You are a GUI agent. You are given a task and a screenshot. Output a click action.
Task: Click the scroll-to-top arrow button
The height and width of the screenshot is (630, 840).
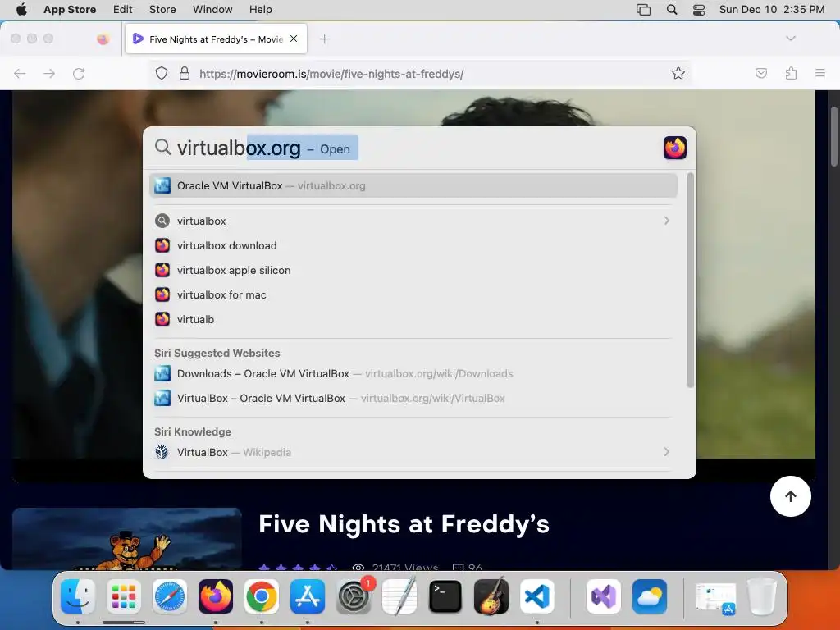(791, 496)
